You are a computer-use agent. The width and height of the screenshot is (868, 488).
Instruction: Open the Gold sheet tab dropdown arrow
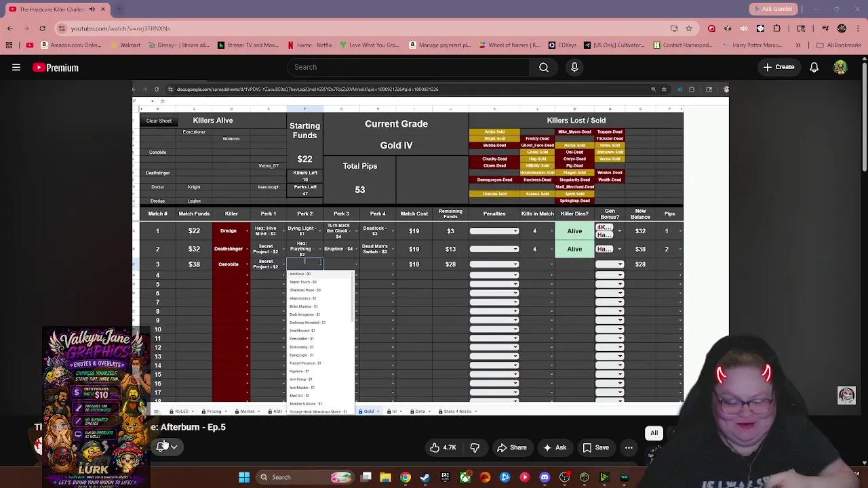378,411
